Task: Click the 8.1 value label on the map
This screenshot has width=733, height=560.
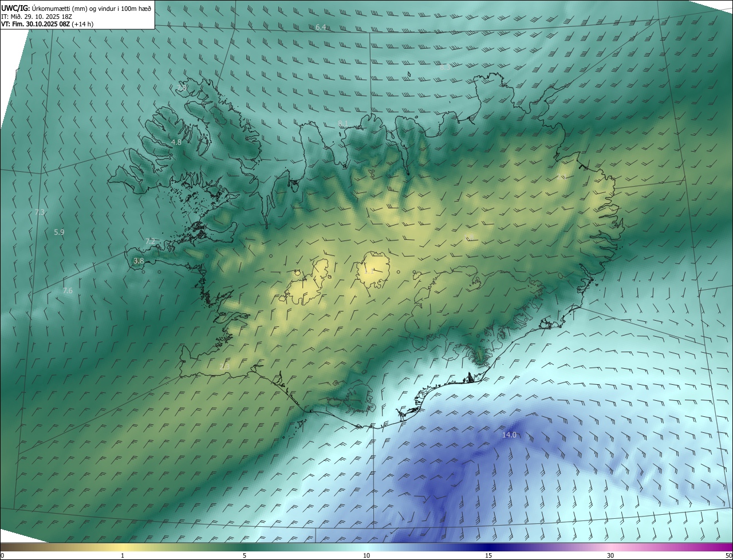Action: point(343,124)
